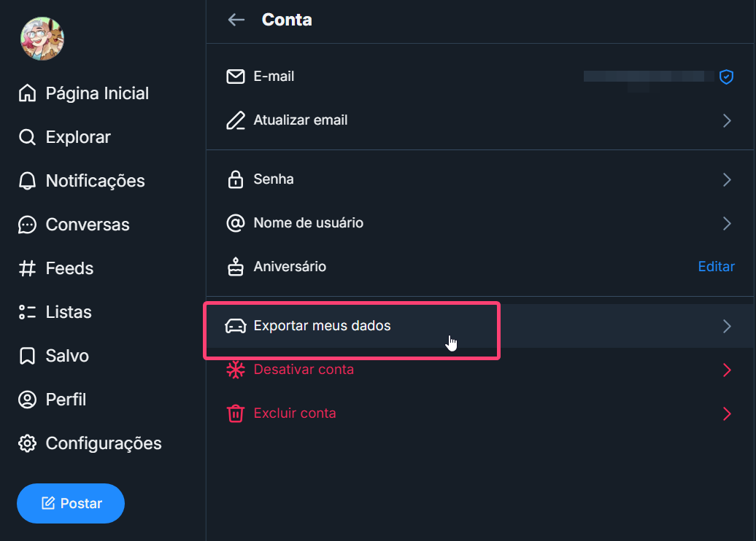Expand the Nome de usuário chevron
This screenshot has height=541, width=756.
726,223
